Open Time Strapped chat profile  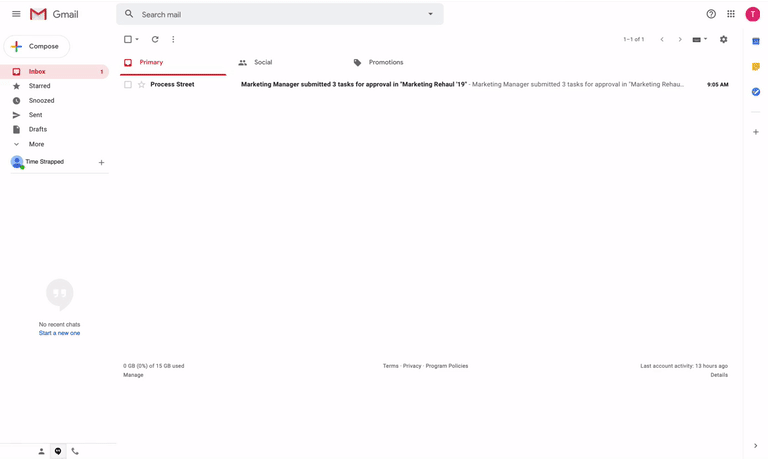[x=38, y=162]
